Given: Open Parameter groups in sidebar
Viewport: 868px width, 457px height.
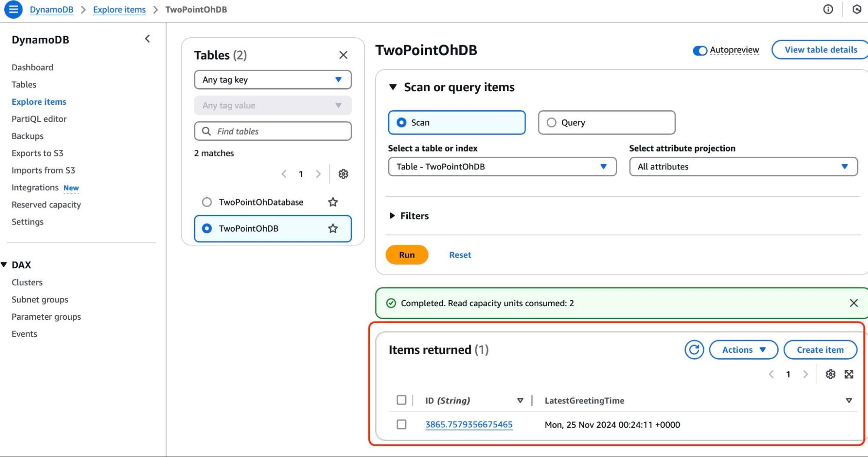Looking at the screenshot, I should pyautogui.click(x=46, y=317).
